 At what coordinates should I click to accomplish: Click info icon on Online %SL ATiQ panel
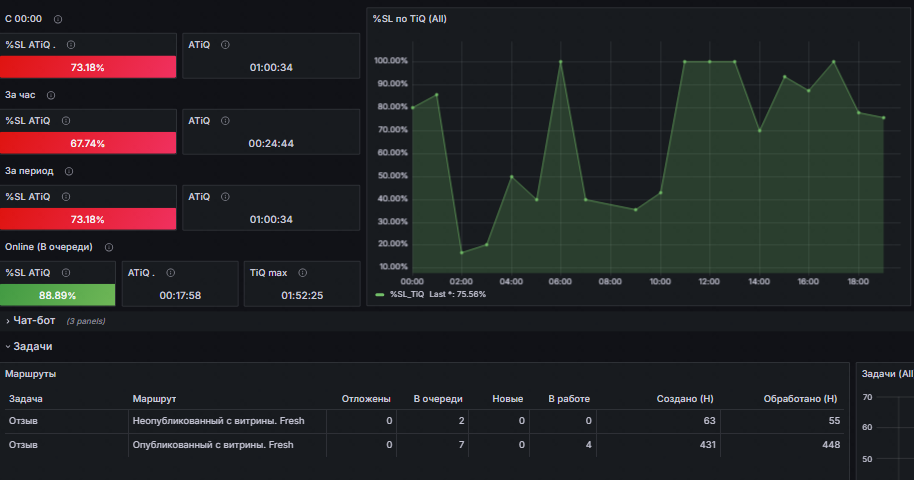(x=66, y=273)
